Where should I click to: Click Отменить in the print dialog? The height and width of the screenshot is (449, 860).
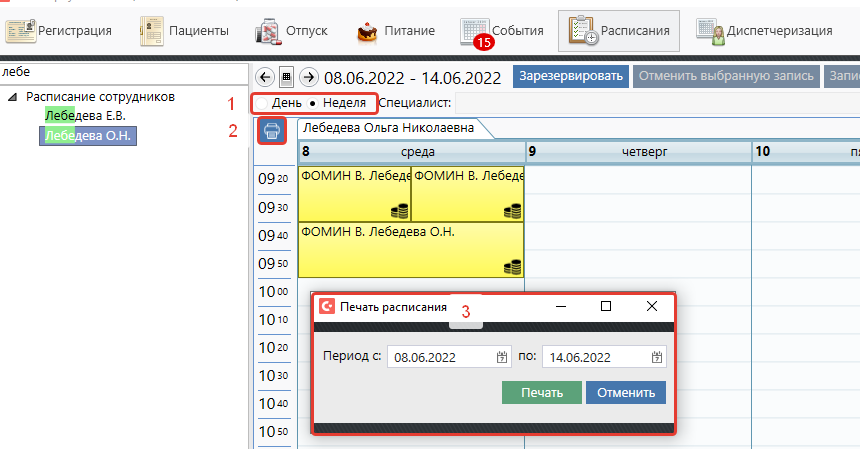click(x=625, y=392)
